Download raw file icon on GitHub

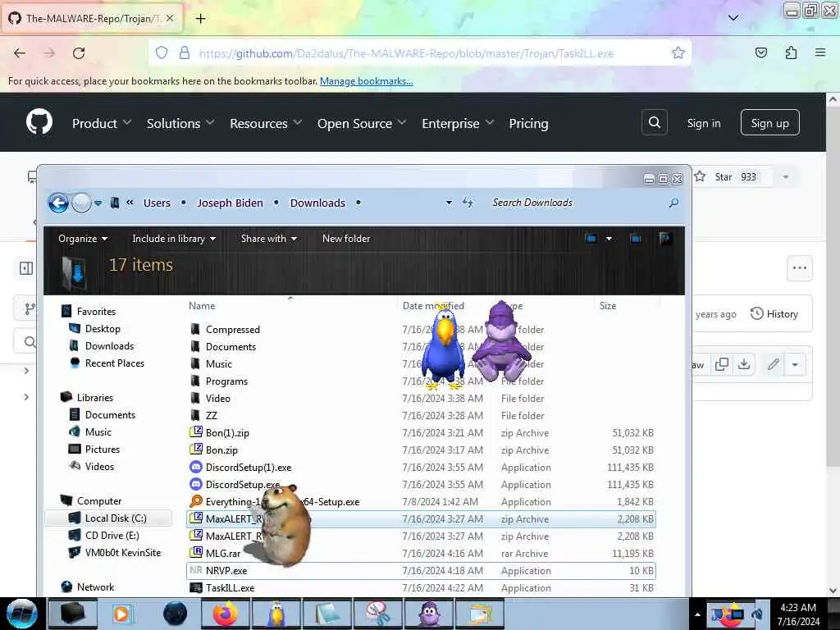(x=743, y=364)
